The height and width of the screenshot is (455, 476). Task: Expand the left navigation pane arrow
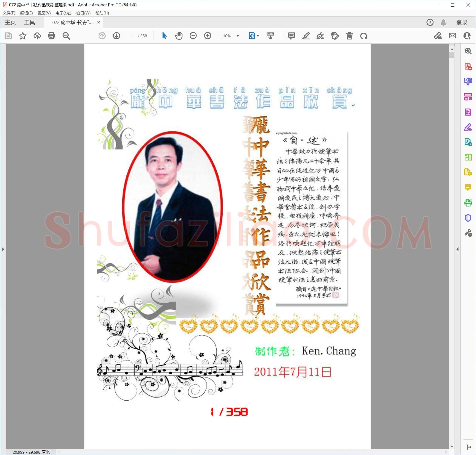tap(3, 249)
